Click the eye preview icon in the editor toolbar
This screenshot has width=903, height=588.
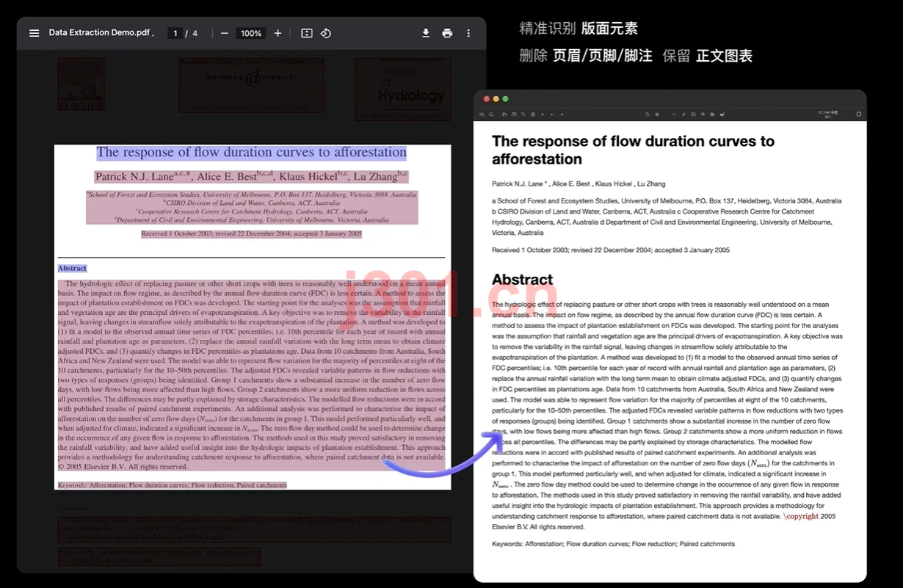click(x=657, y=114)
